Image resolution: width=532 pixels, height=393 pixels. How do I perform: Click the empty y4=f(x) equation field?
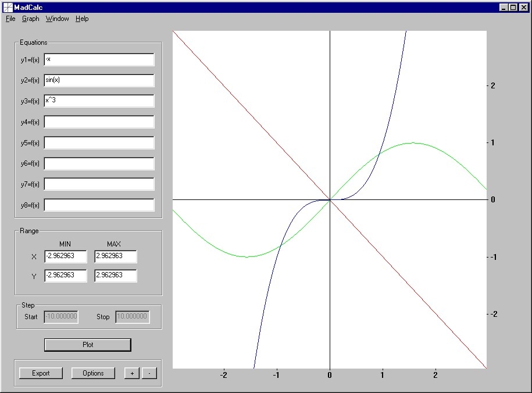99,122
